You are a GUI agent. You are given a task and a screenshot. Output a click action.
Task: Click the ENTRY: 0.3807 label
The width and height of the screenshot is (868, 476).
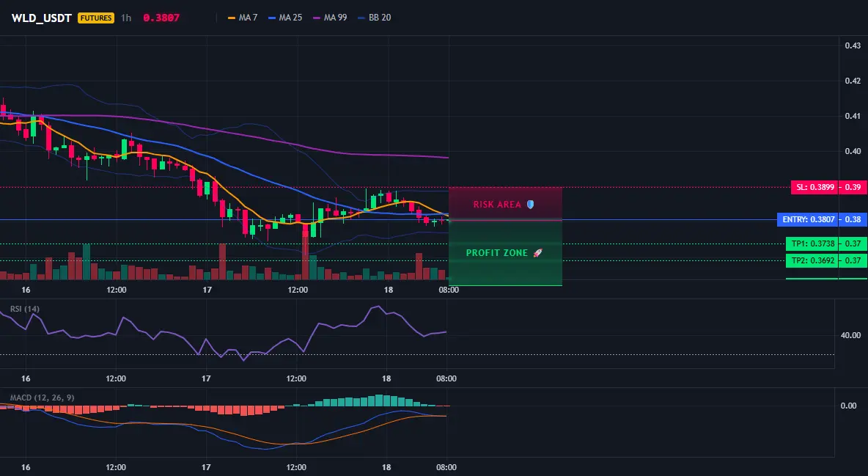(808, 219)
